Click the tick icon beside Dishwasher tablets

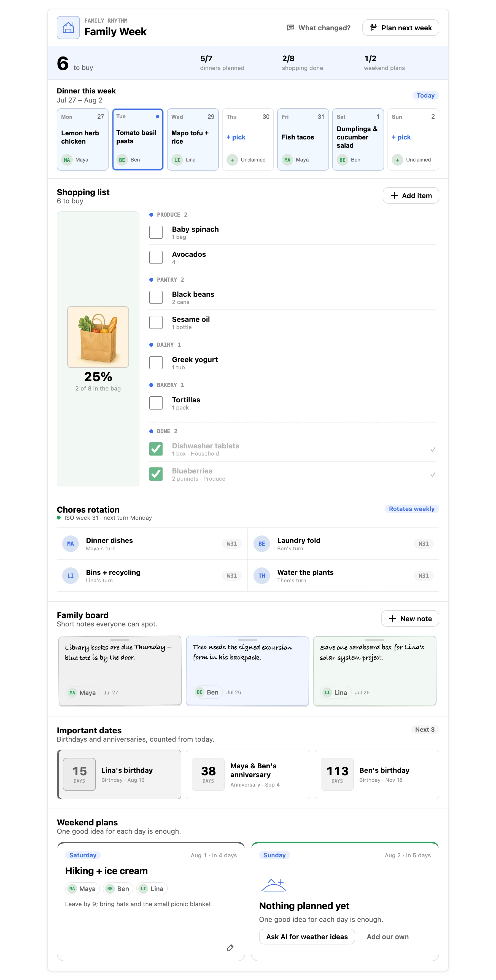(x=432, y=449)
